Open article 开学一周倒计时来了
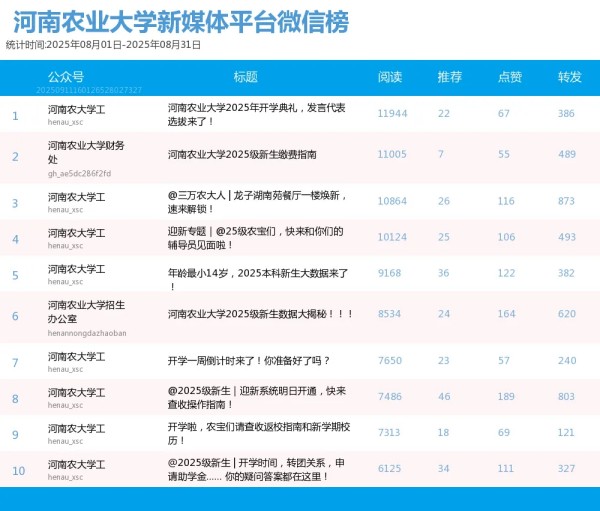 249,361
